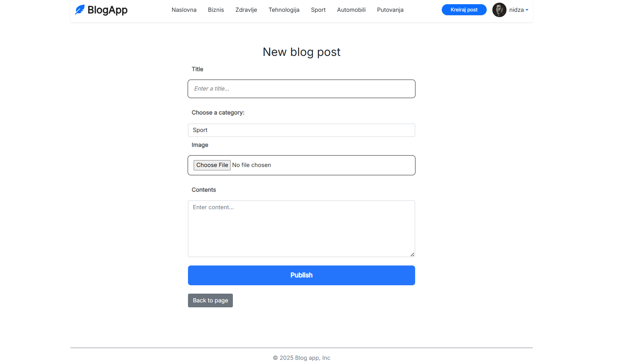This screenshot has height=364, width=621.
Task: Visit the Automobili category page
Action: (351, 10)
